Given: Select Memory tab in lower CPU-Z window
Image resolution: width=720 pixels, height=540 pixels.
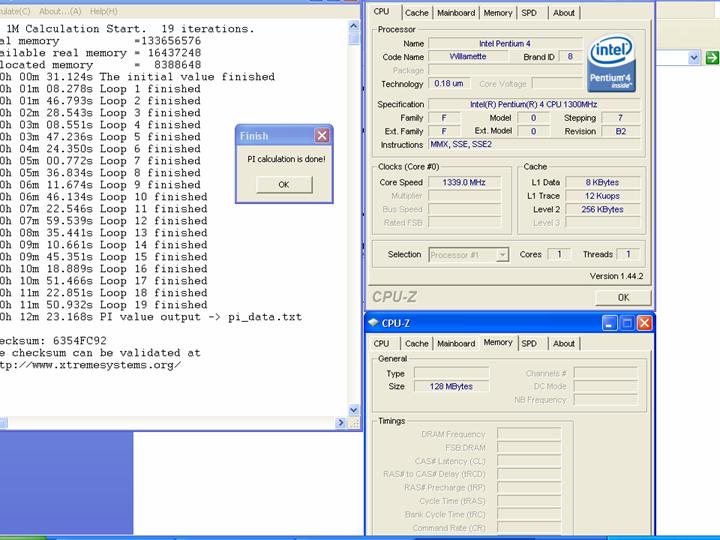Looking at the screenshot, I should coord(498,343).
